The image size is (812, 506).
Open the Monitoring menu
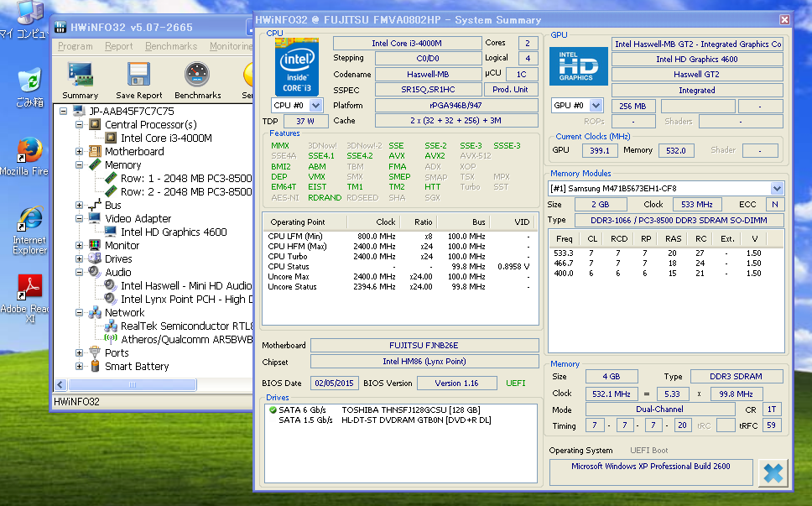click(x=231, y=46)
